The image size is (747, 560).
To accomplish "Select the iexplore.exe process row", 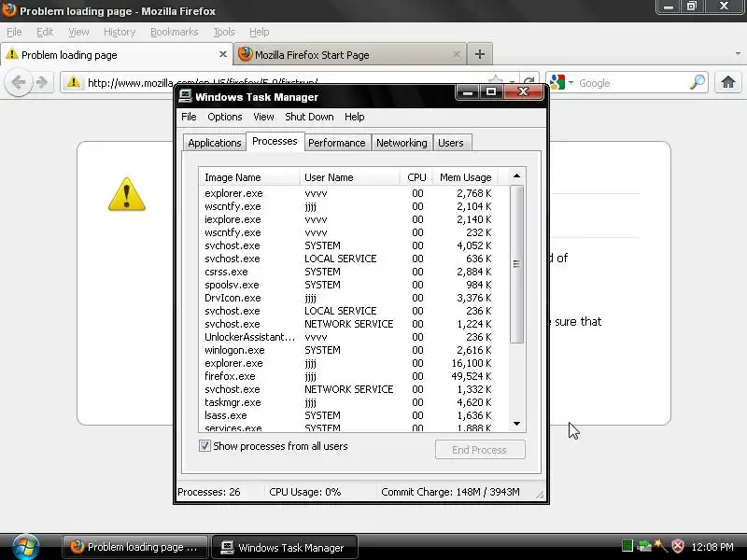I will pyautogui.click(x=347, y=219).
